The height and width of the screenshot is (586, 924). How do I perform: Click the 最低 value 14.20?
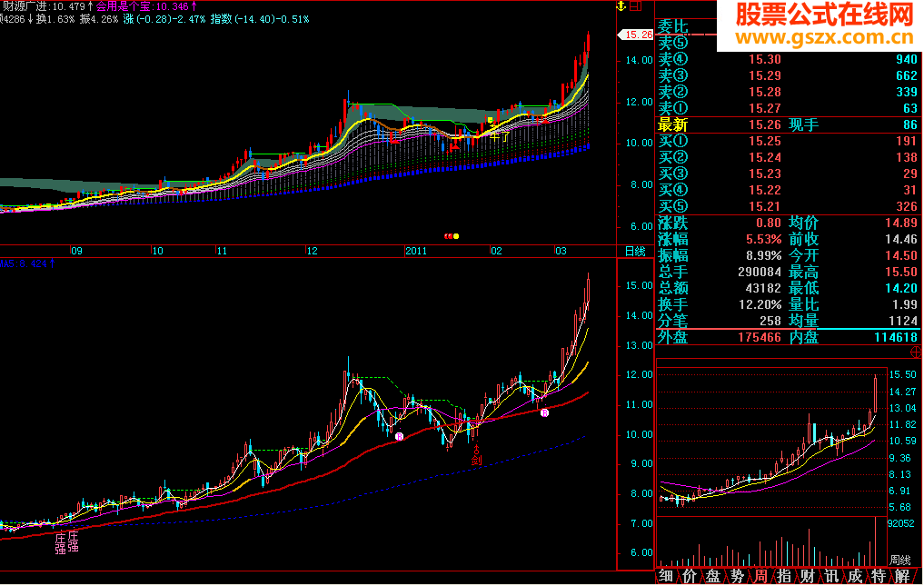point(901,289)
